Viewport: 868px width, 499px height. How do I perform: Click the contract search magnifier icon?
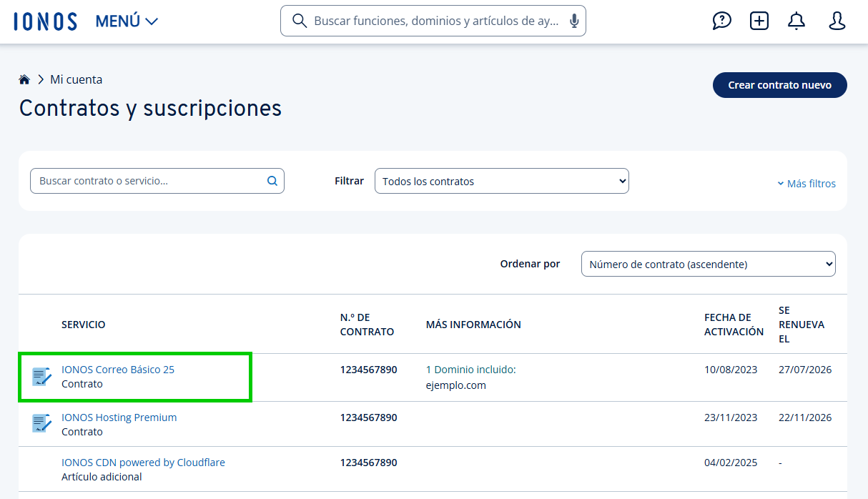pos(272,181)
